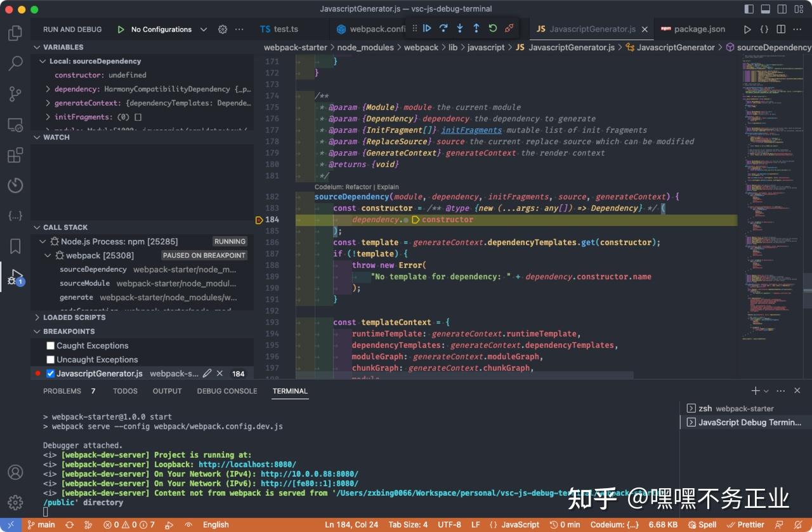Select the sourceModule call stack frame

85,284
